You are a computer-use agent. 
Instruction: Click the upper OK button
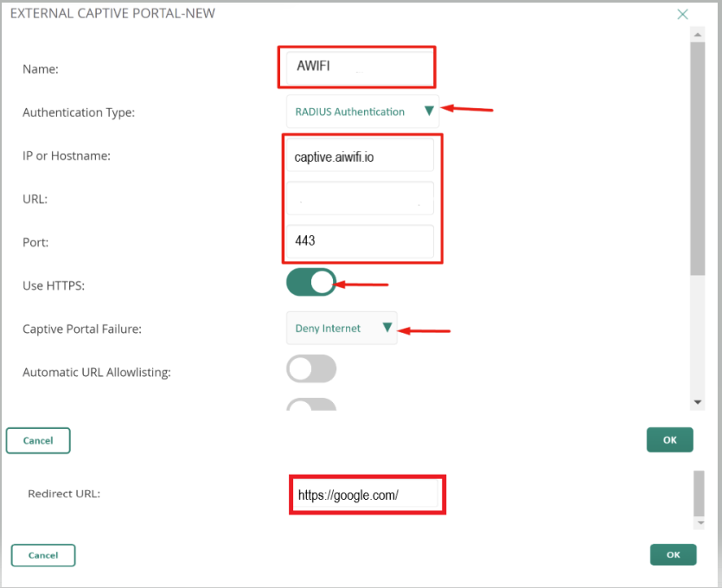(x=669, y=440)
